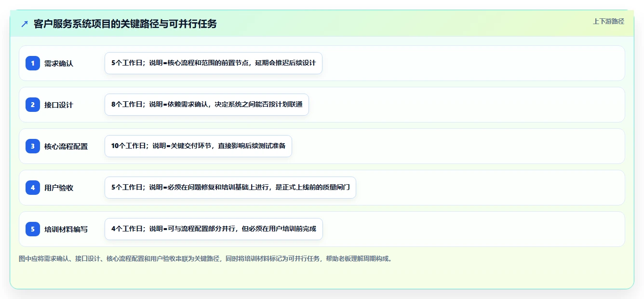644x299 pixels.
Task: Click step badge number 5
Action: (33, 229)
